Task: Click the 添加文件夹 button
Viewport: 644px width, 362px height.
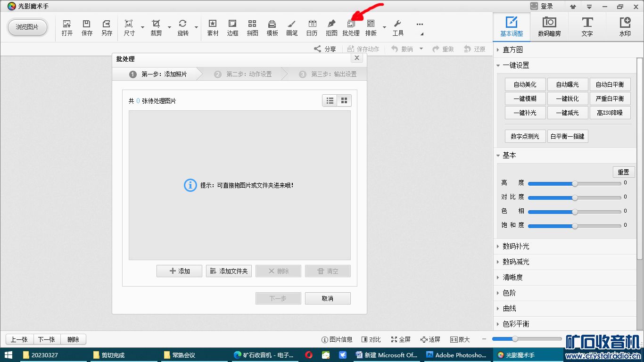Action: point(229,271)
